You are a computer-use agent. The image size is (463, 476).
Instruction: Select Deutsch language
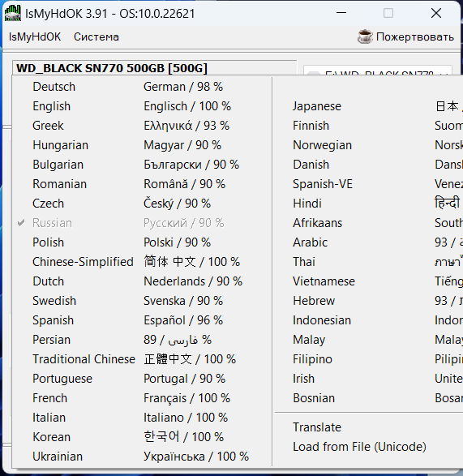142,87
